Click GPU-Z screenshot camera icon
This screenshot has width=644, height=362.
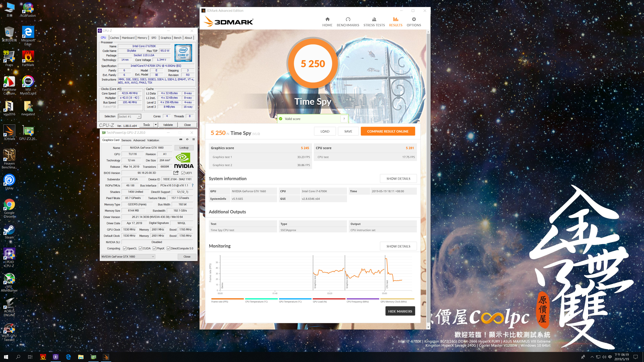(181, 139)
